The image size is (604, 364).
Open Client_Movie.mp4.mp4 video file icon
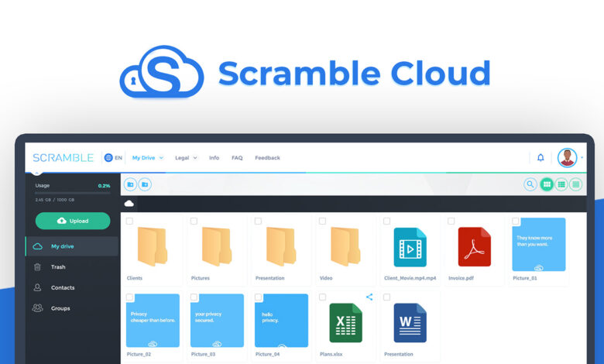[410, 247]
